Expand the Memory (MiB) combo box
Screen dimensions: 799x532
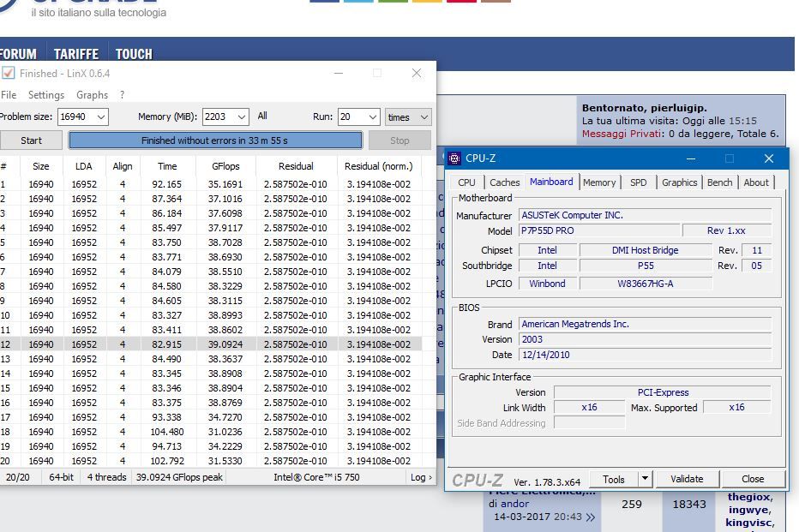pyautogui.click(x=241, y=117)
